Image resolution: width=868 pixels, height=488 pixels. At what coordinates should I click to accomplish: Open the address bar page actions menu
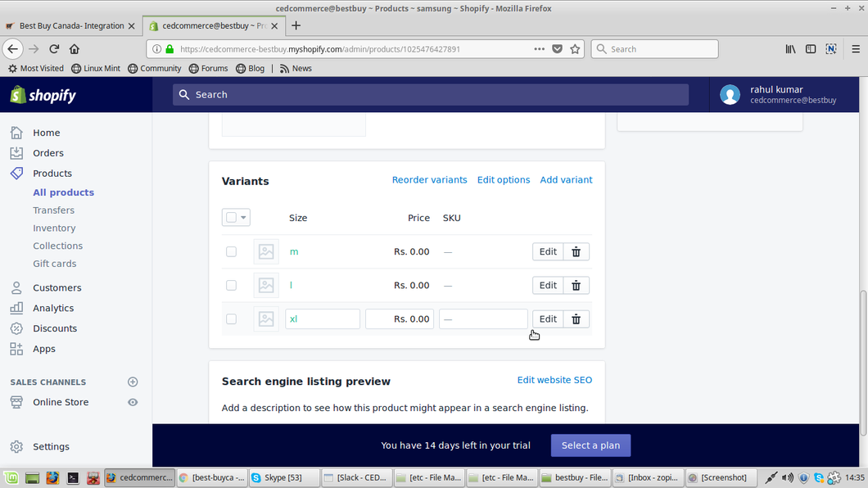coord(539,49)
